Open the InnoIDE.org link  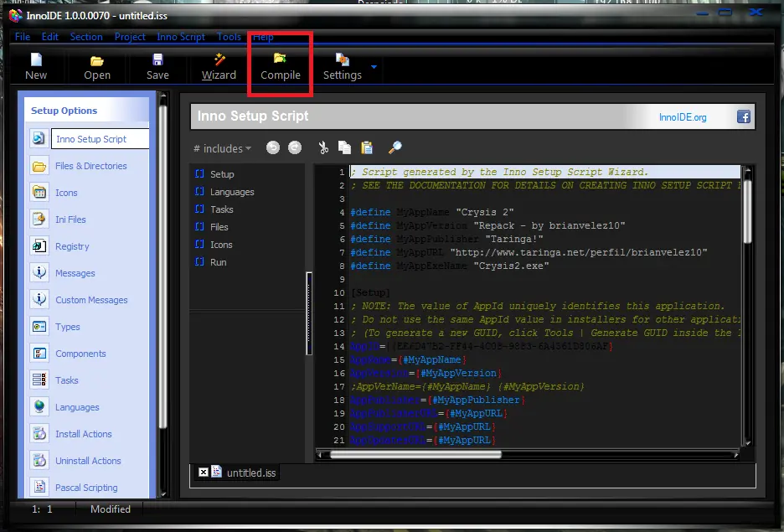click(x=683, y=117)
